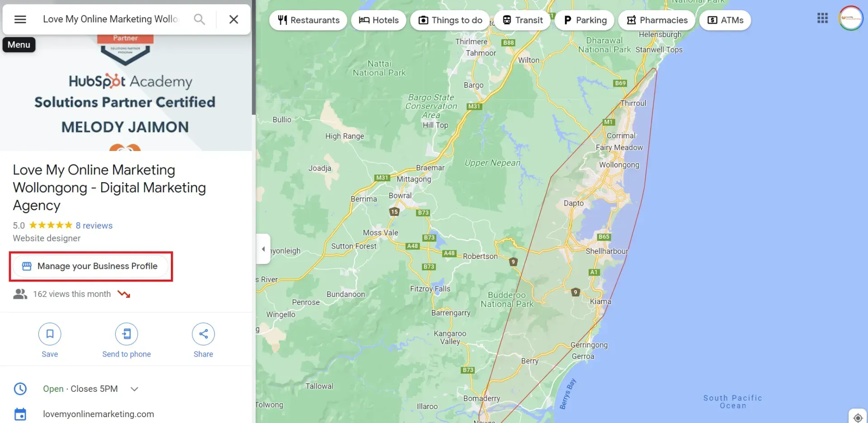Image resolution: width=868 pixels, height=423 pixels.
Task: Click the side panel scrollbar
Action: pos(254,57)
